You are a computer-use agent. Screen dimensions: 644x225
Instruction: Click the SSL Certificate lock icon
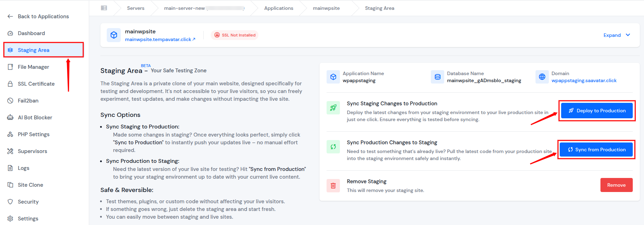coord(10,84)
